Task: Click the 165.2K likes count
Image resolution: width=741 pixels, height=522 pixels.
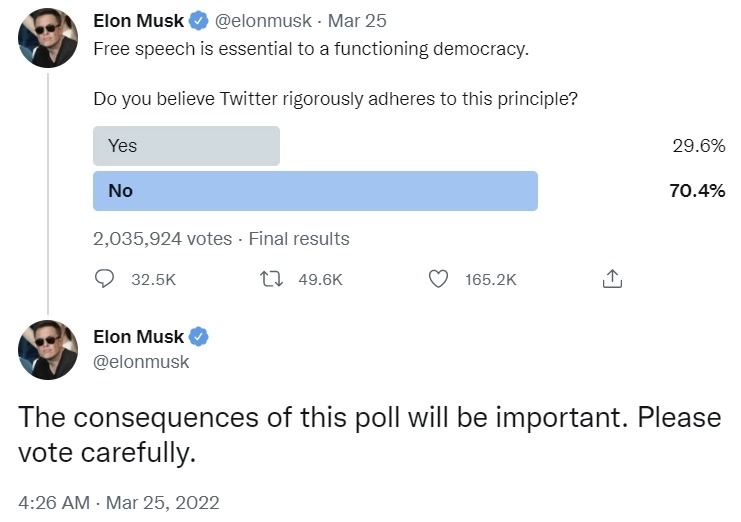Action: [x=491, y=280]
